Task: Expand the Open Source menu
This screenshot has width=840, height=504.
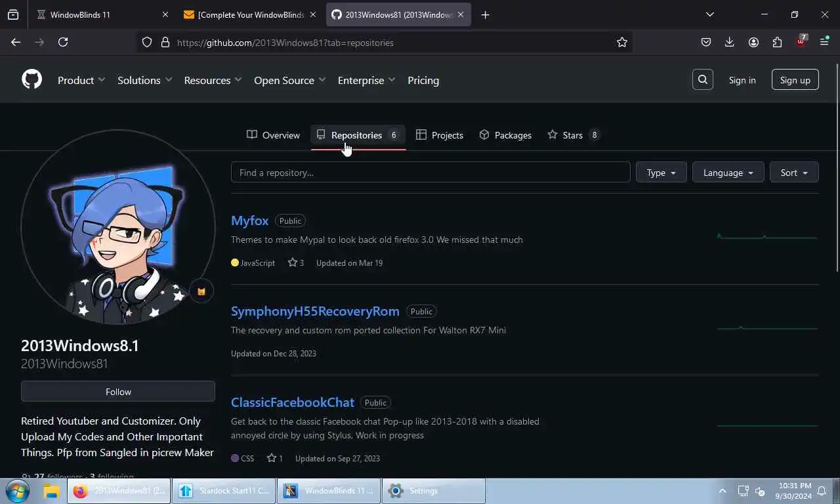Action: click(x=290, y=80)
